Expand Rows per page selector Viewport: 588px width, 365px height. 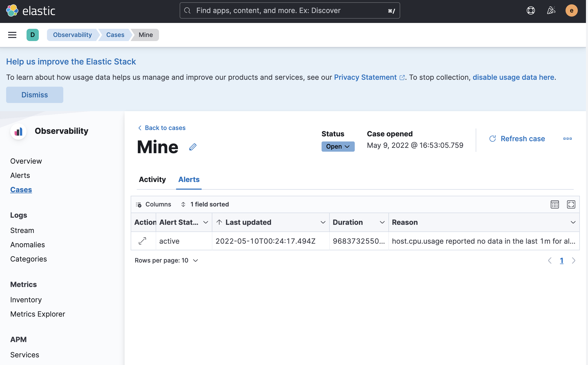point(166,260)
